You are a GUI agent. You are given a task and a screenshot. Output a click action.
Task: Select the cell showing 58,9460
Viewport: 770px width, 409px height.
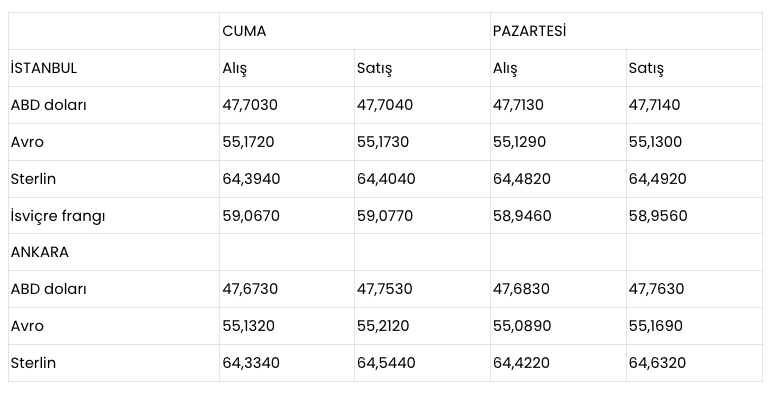point(522,216)
